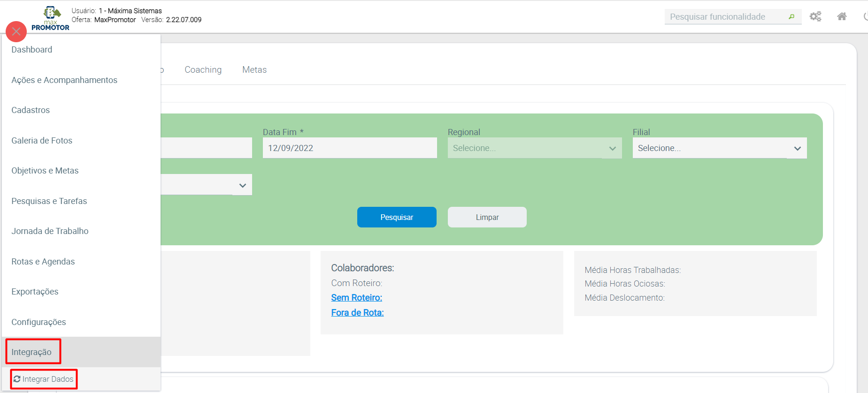868x393 pixels.
Task: Click the Pesquisar button
Action: tap(397, 217)
